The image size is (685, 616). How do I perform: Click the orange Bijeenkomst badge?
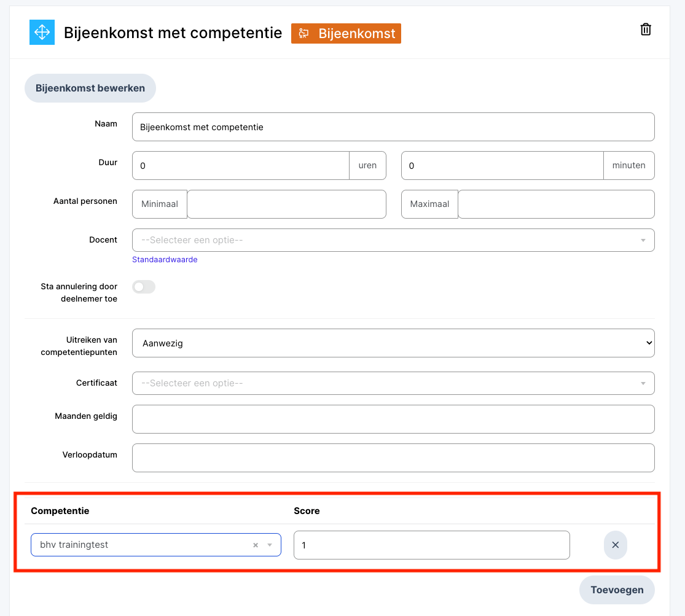[346, 33]
